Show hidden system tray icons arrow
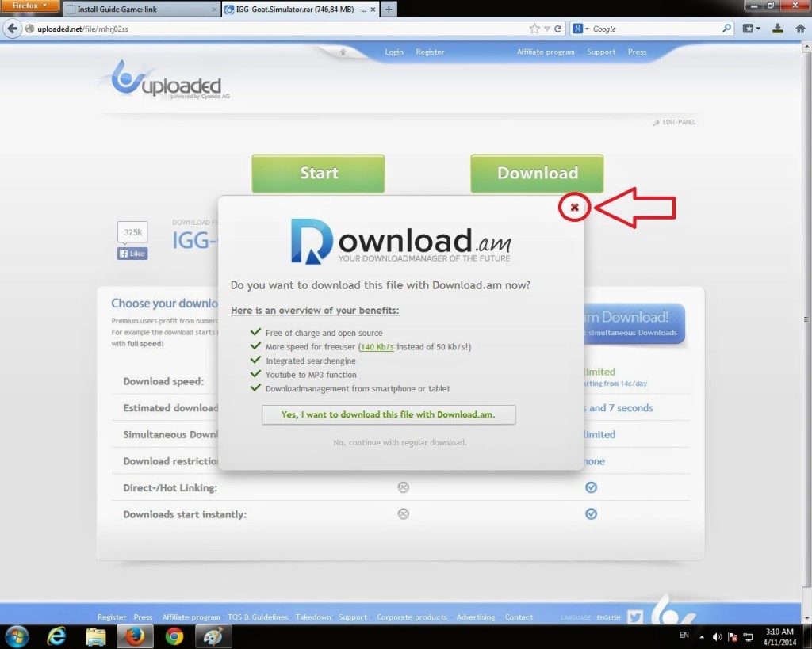The height and width of the screenshot is (649, 812). click(x=702, y=637)
